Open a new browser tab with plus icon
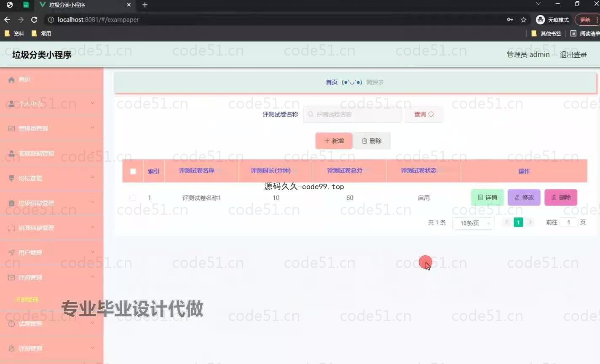Image resolution: width=600 pixels, height=364 pixels. pos(145,5)
